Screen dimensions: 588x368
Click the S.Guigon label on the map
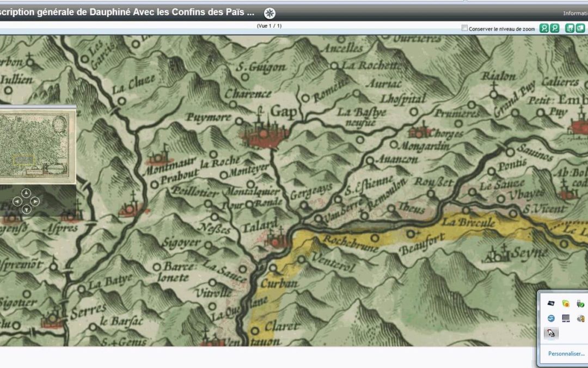261,67
